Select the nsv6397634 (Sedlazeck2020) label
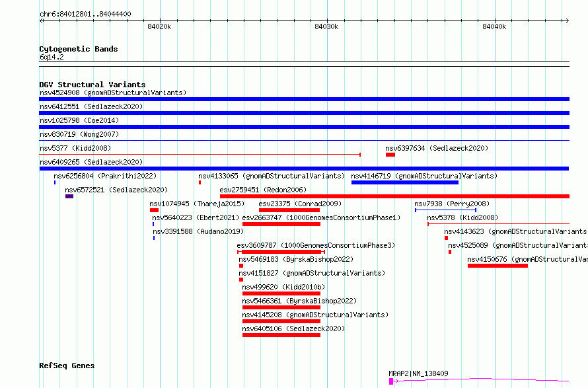 437,148
